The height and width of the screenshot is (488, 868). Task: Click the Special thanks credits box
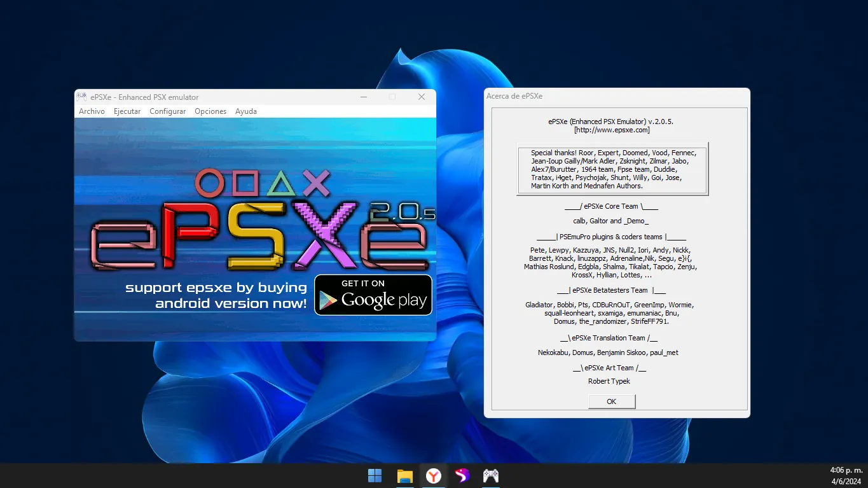coord(612,169)
